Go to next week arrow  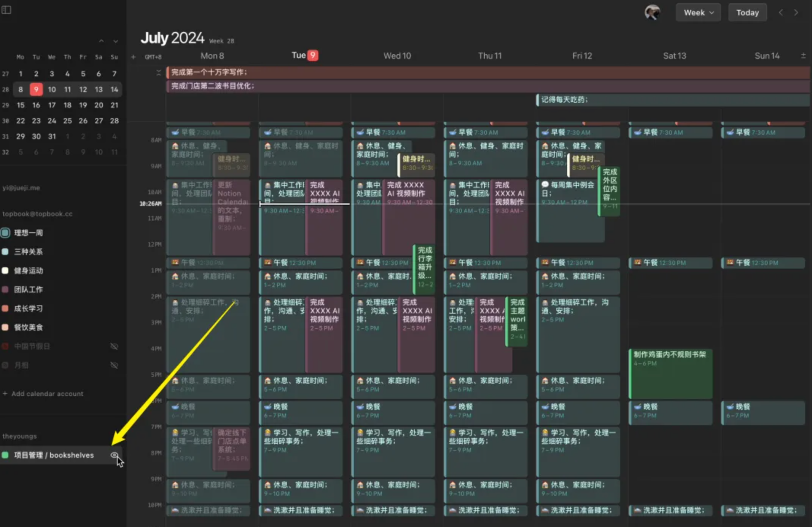796,13
